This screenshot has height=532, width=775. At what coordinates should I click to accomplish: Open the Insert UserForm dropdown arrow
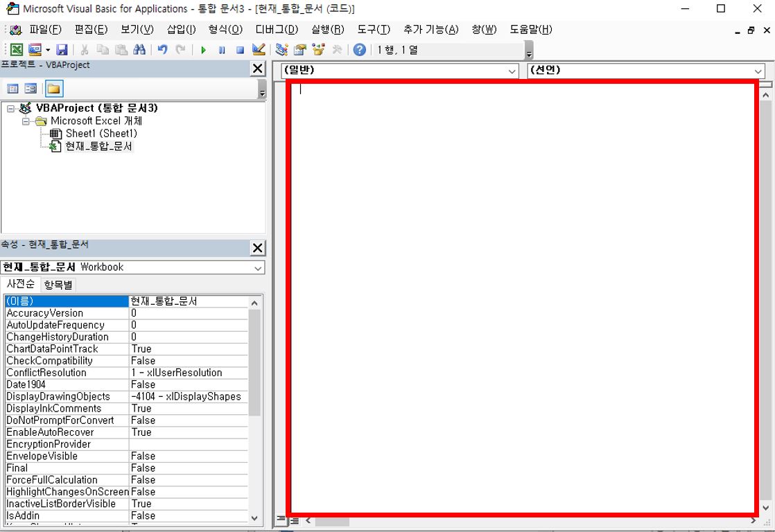(x=48, y=50)
